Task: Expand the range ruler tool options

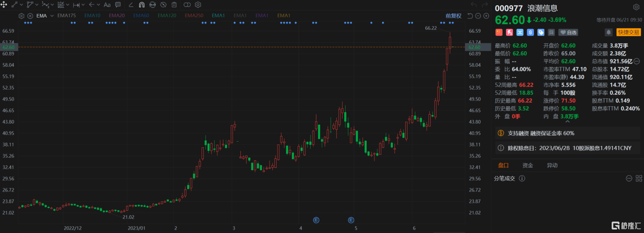Action: 83,5
